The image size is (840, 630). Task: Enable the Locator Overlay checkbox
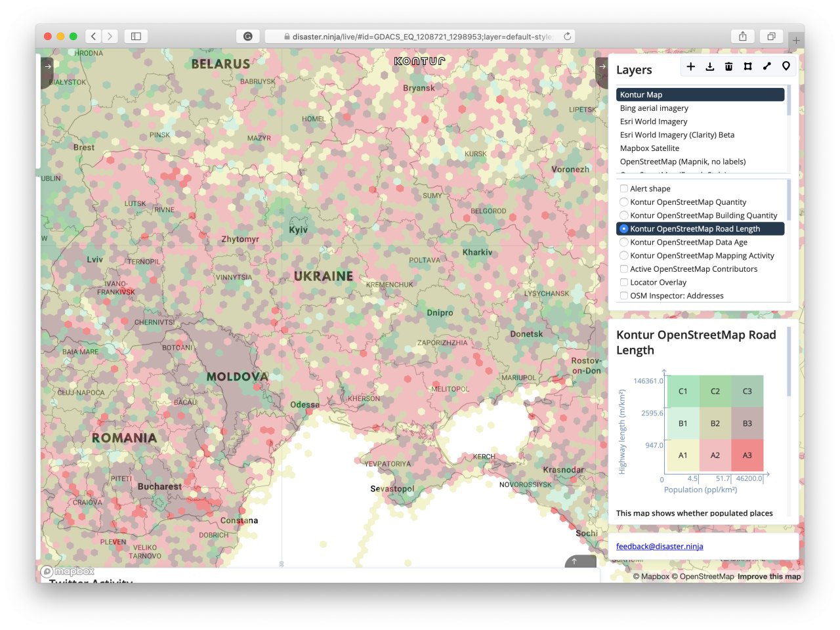(624, 282)
